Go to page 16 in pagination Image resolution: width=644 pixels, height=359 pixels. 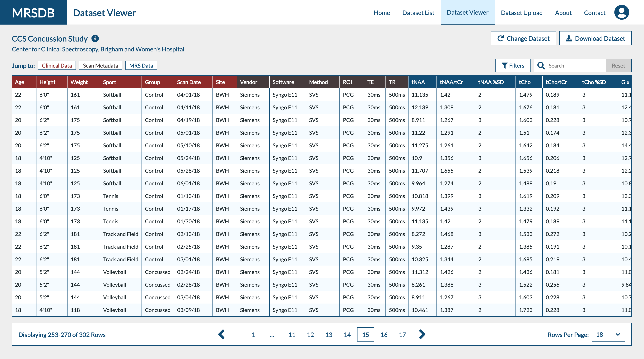point(384,335)
